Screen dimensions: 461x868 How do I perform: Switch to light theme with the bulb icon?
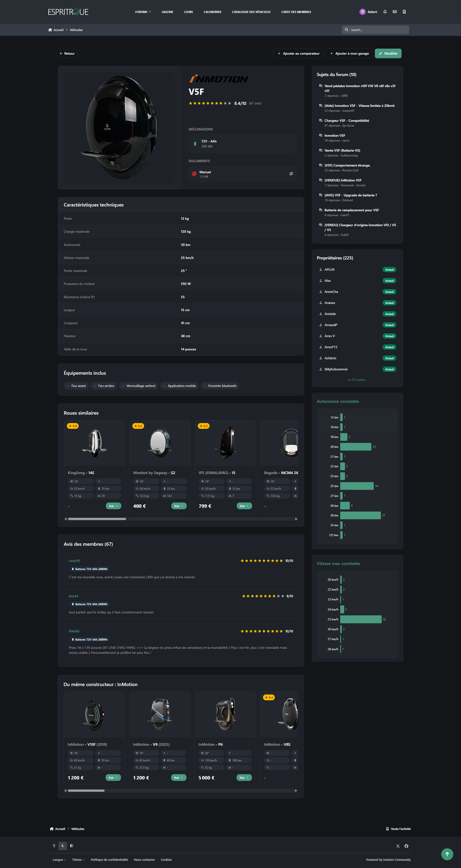(54, 845)
